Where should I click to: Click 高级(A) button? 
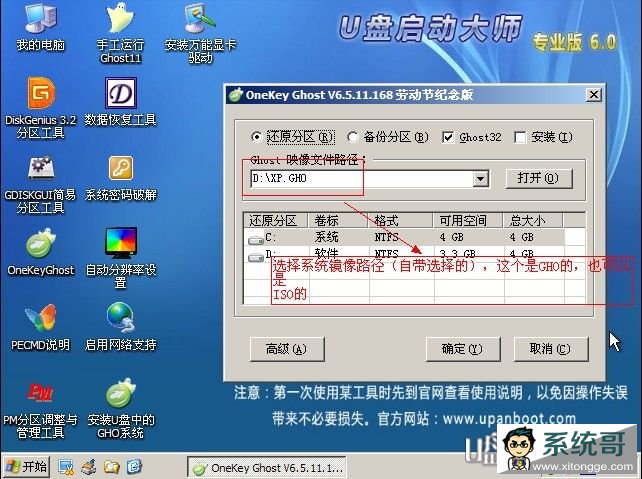point(287,349)
